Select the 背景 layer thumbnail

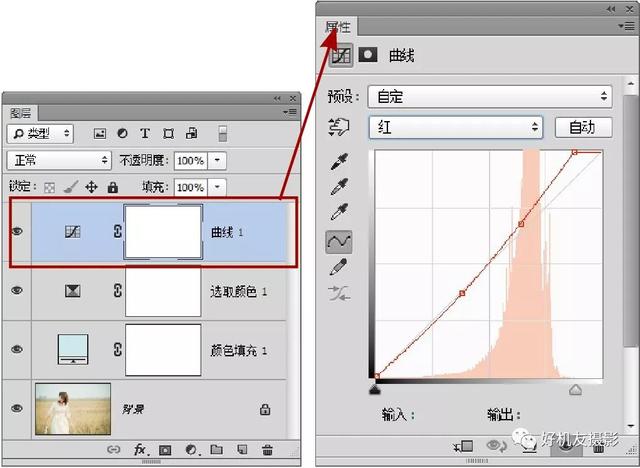tap(72, 408)
